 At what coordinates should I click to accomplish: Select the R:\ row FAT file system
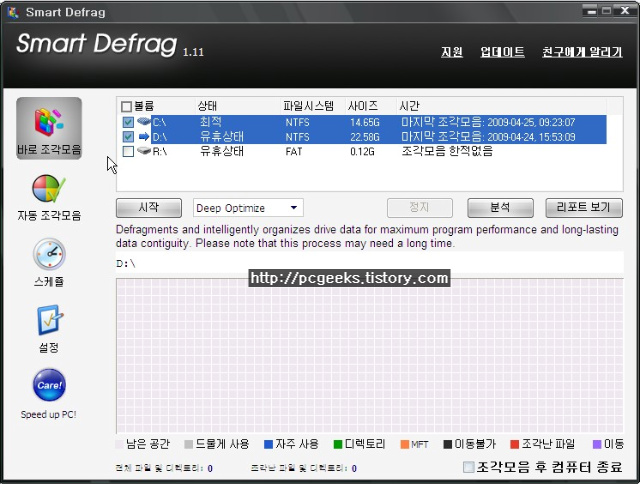pos(294,152)
